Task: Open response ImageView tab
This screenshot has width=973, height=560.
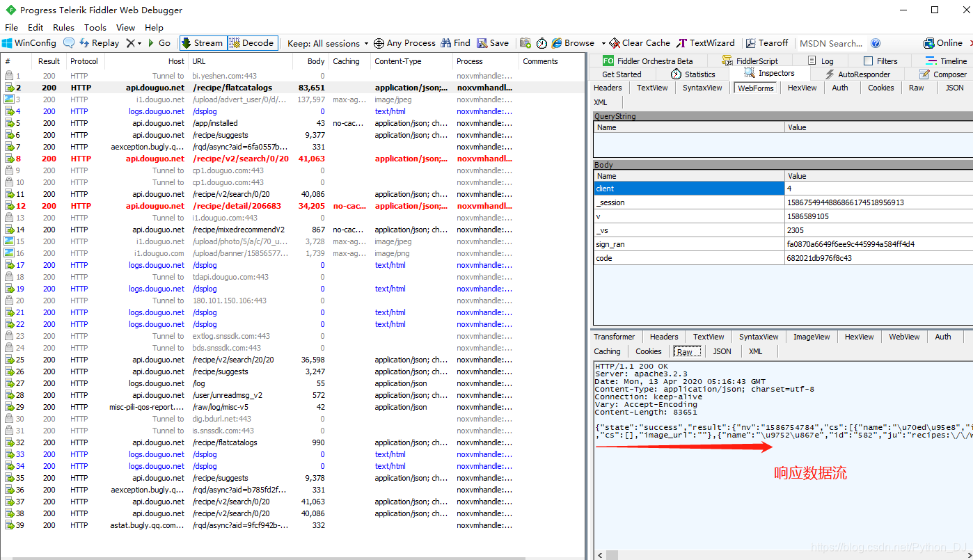Action: tap(812, 337)
